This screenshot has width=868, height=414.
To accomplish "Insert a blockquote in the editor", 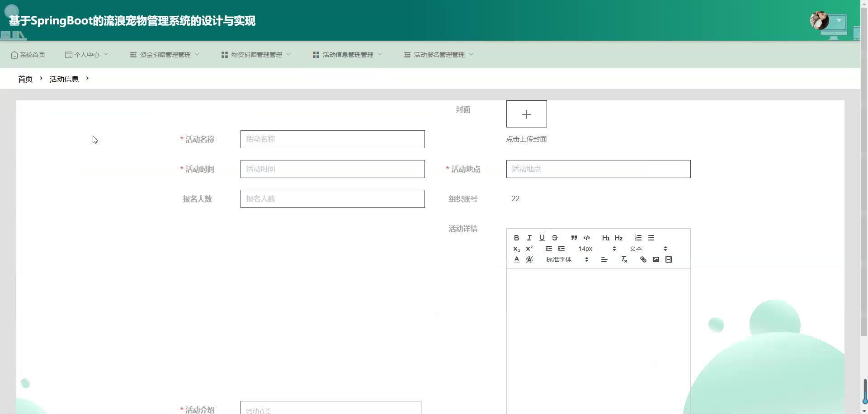I will (x=574, y=238).
